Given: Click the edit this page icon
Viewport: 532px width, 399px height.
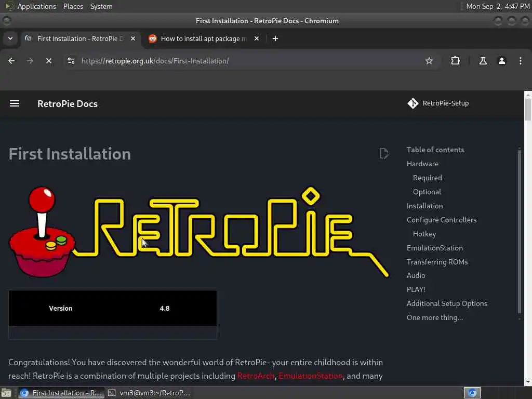Looking at the screenshot, I should pyautogui.click(x=384, y=153).
